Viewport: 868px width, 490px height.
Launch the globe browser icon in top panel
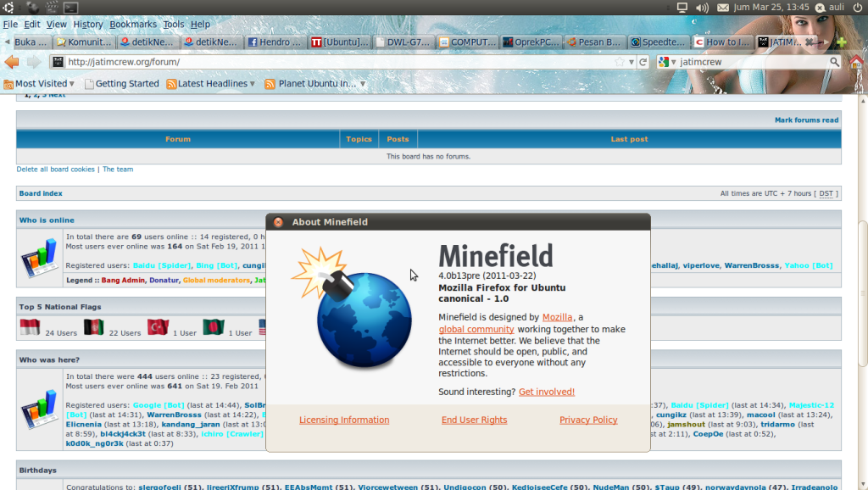click(x=33, y=8)
